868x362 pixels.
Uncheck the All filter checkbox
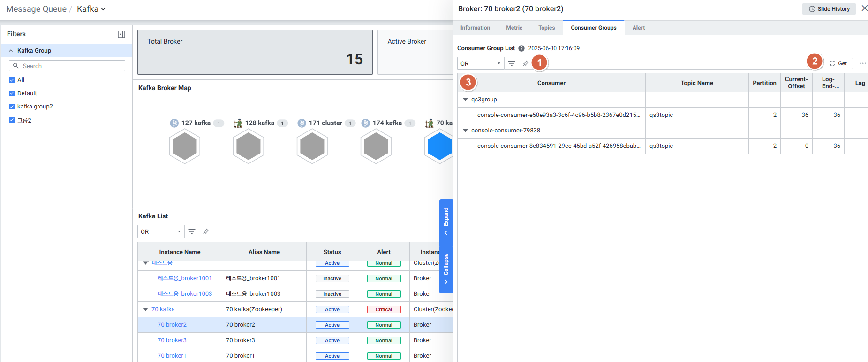[12, 80]
